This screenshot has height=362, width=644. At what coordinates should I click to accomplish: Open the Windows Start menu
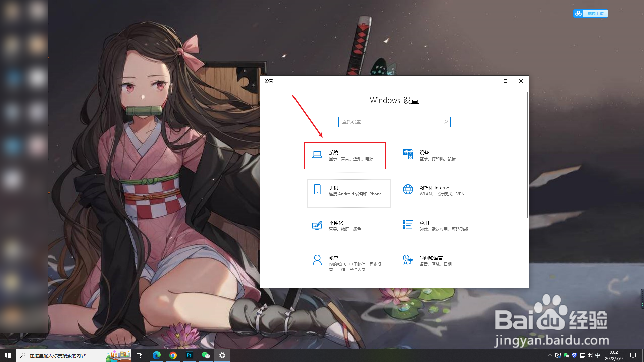click(8, 355)
